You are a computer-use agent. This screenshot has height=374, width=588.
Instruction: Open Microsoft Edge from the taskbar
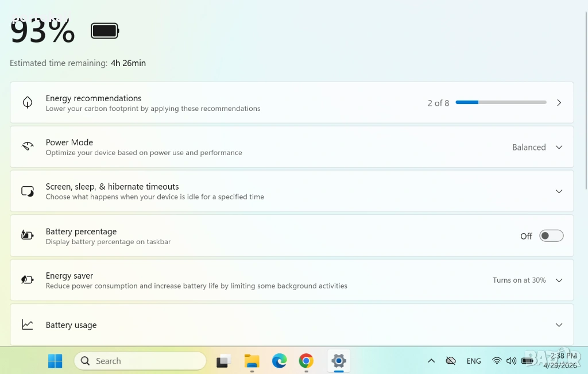point(280,361)
